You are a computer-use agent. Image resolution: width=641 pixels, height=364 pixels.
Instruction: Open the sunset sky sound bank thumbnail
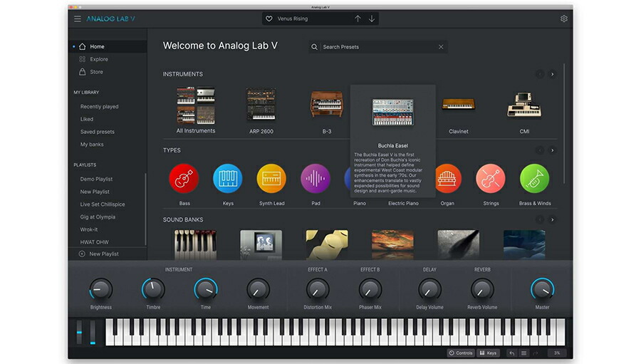pyautogui.click(x=393, y=244)
